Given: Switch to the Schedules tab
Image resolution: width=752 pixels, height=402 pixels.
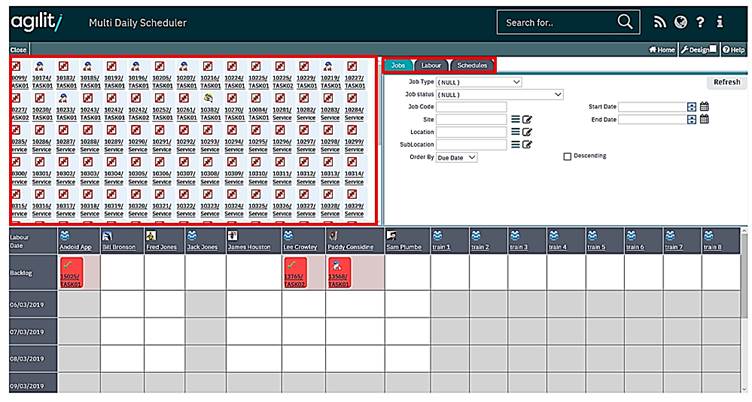Looking at the screenshot, I should [471, 65].
